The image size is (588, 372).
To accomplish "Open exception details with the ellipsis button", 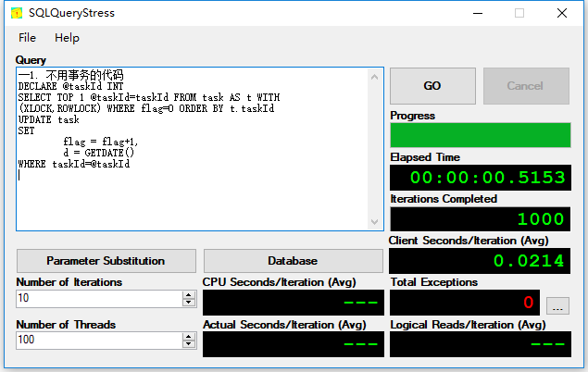I will [557, 305].
